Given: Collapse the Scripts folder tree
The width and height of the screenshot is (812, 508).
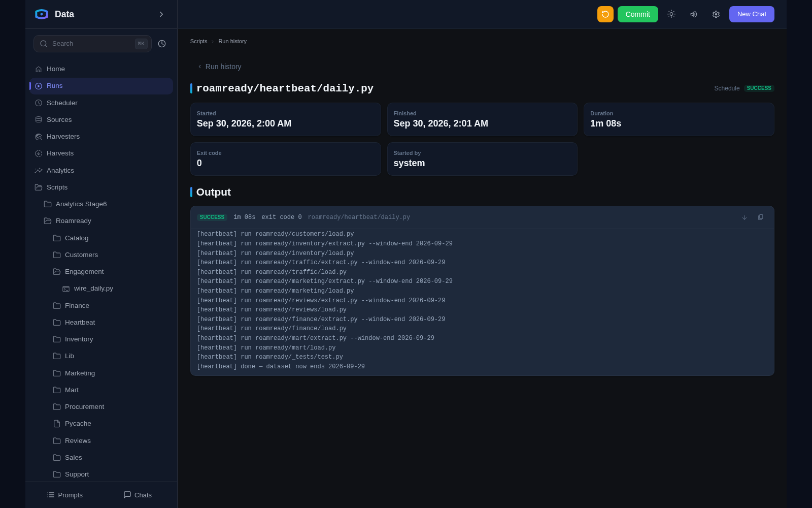Looking at the screenshot, I should point(101,187).
